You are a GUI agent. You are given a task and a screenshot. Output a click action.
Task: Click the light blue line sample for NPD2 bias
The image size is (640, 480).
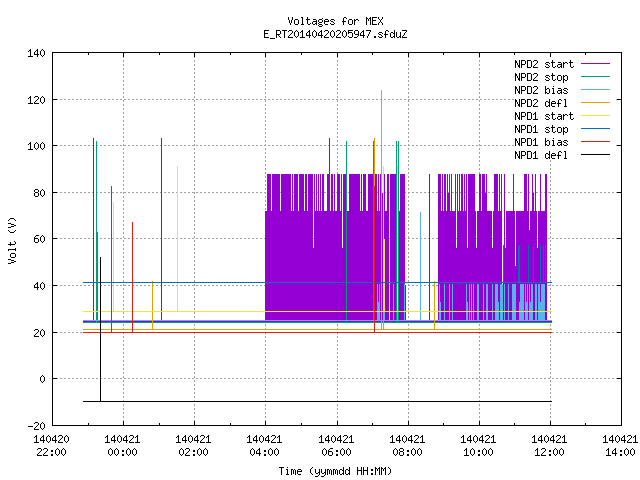596,89
